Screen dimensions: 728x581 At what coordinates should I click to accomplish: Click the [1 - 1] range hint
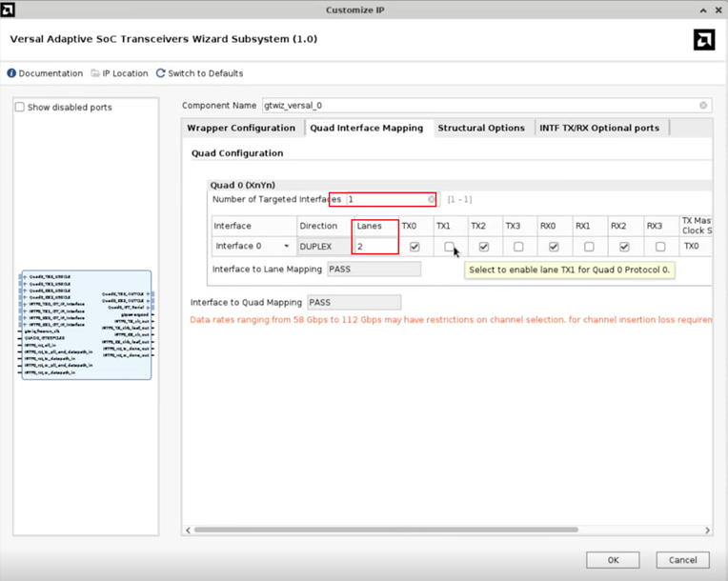click(459, 200)
